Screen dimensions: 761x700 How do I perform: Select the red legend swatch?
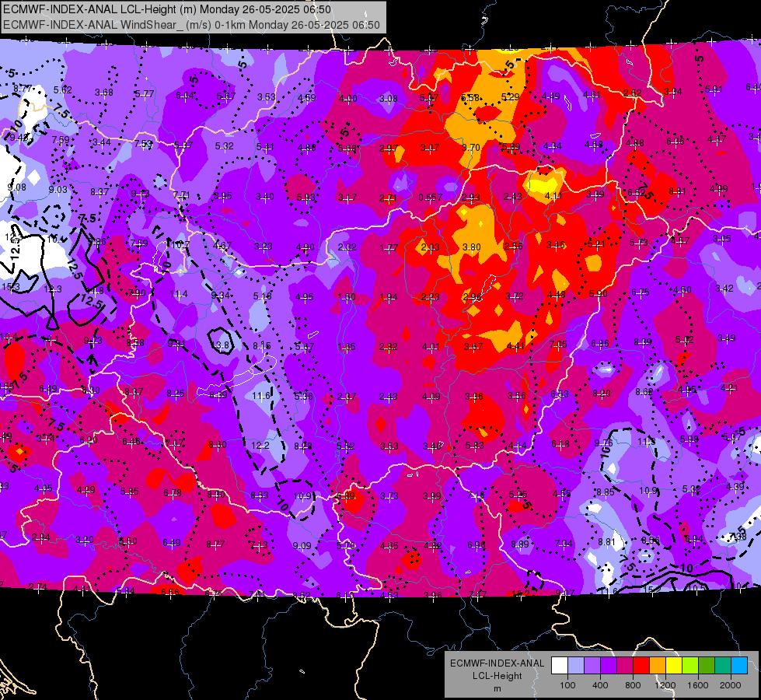point(641,666)
